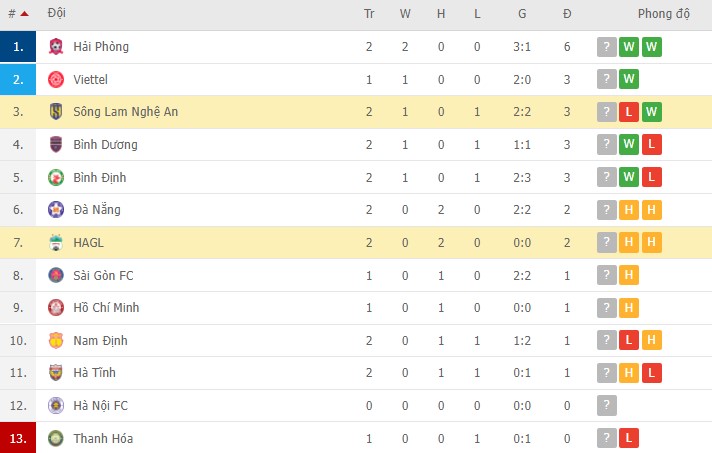Click the Thanh Hóa team logo
Viewport: 712px width, 453px height.
point(56,438)
